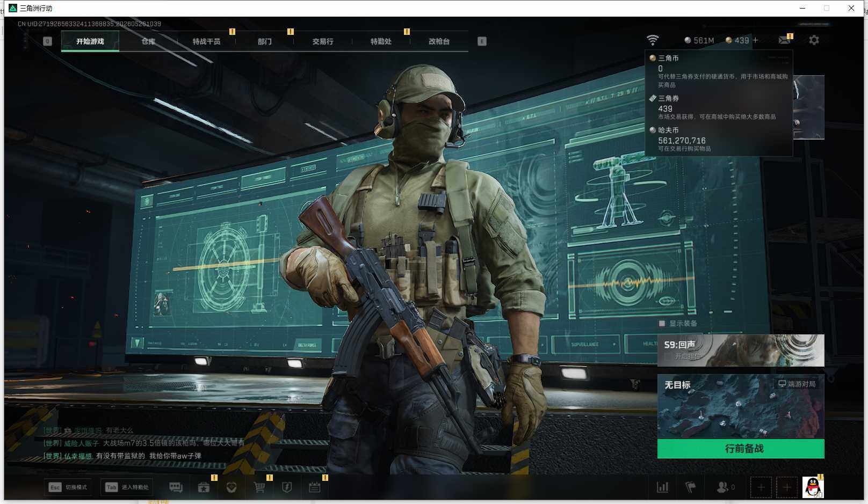This screenshot has height=504, width=868.
Task: Click the green 行前备战 button
Action: coord(741,449)
